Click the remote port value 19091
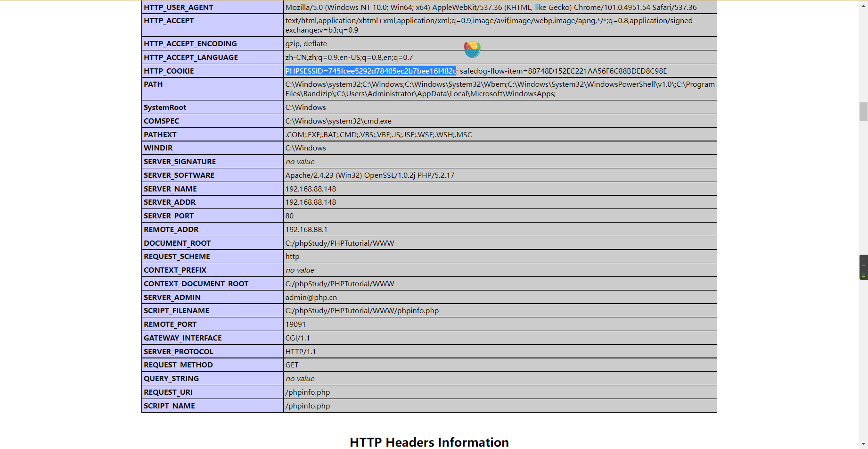868x449 pixels. point(295,324)
